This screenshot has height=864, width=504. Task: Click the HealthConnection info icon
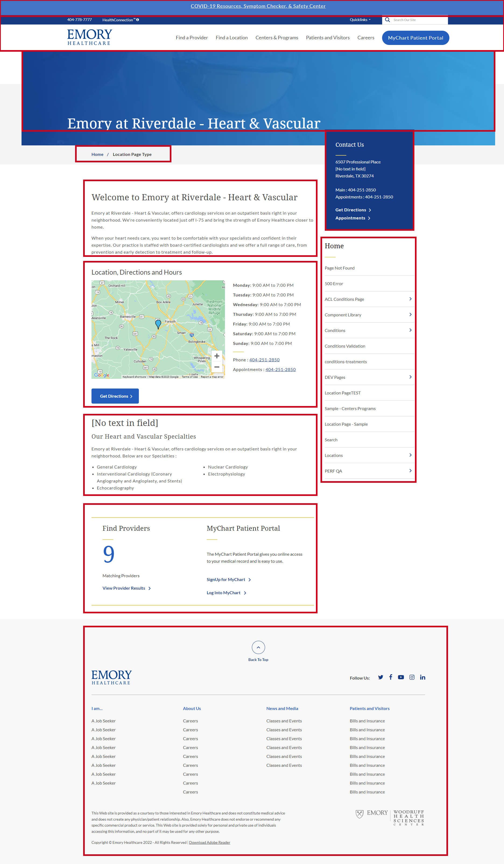point(138,20)
